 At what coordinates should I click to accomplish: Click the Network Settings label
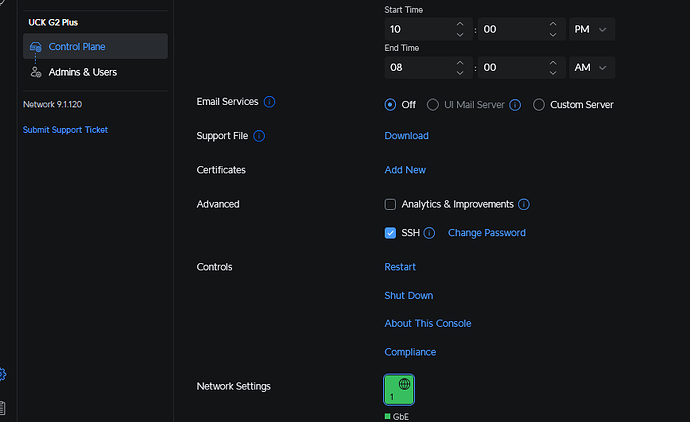[233, 386]
